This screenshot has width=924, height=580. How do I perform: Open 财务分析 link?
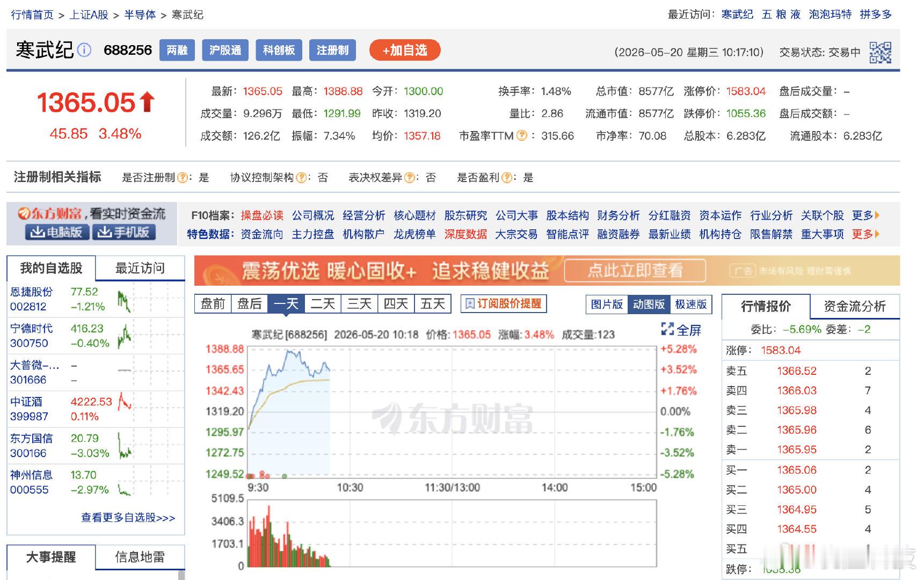tap(618, 215)
